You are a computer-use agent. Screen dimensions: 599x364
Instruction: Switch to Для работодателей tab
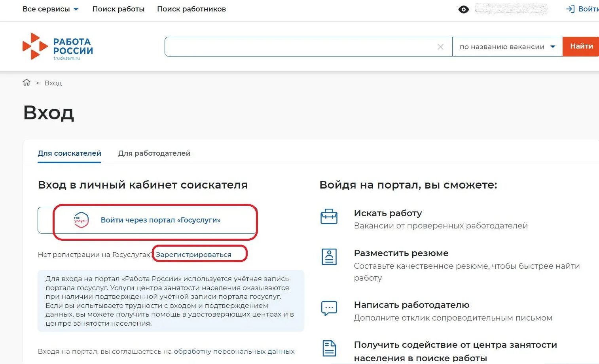click(x=154, y=153)
